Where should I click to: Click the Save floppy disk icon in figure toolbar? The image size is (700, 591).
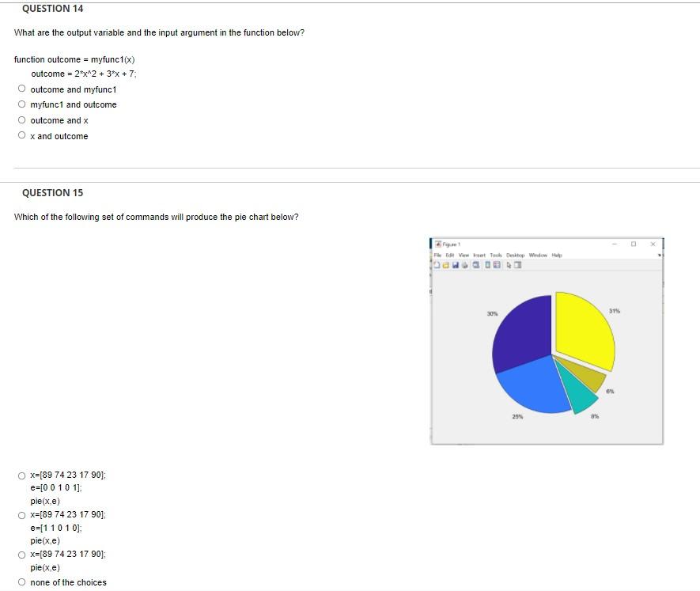pos(456,265)
